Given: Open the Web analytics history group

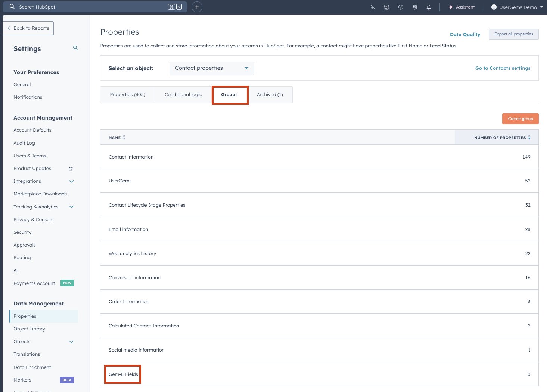Looking at the screenshot, I should [132, 254].
